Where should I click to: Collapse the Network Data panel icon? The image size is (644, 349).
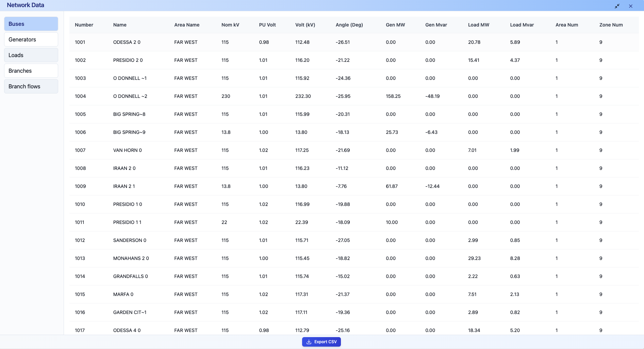click(617, 6)
